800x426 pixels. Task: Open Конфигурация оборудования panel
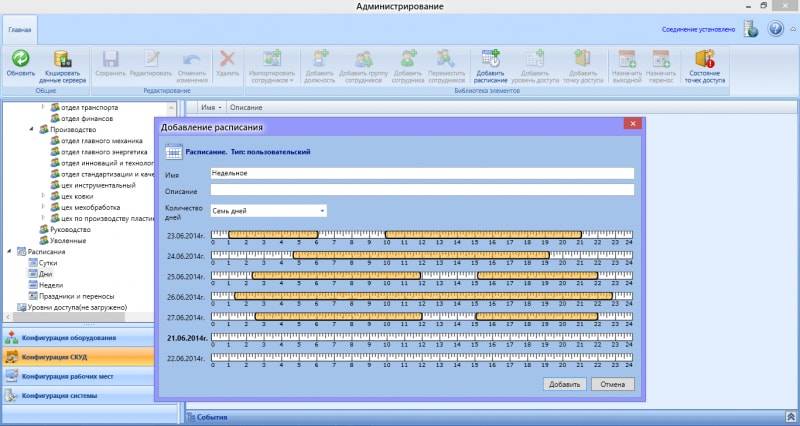click(78, 337)
